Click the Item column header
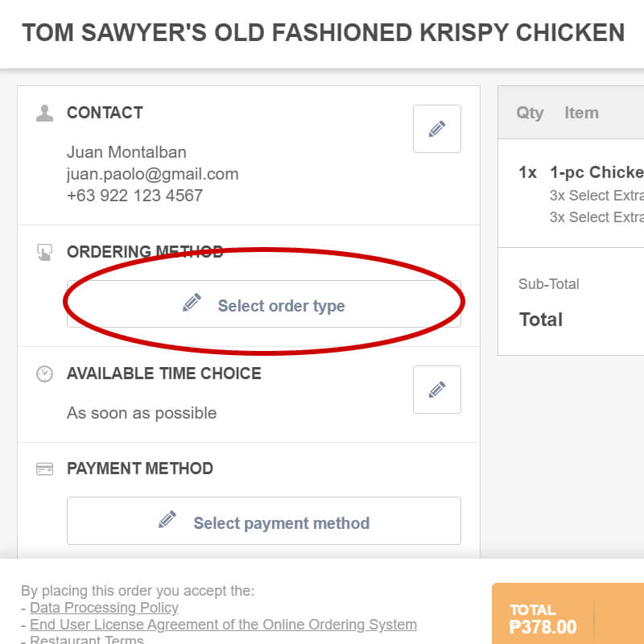This screenshot has height=644, width=644. point(581,113)
